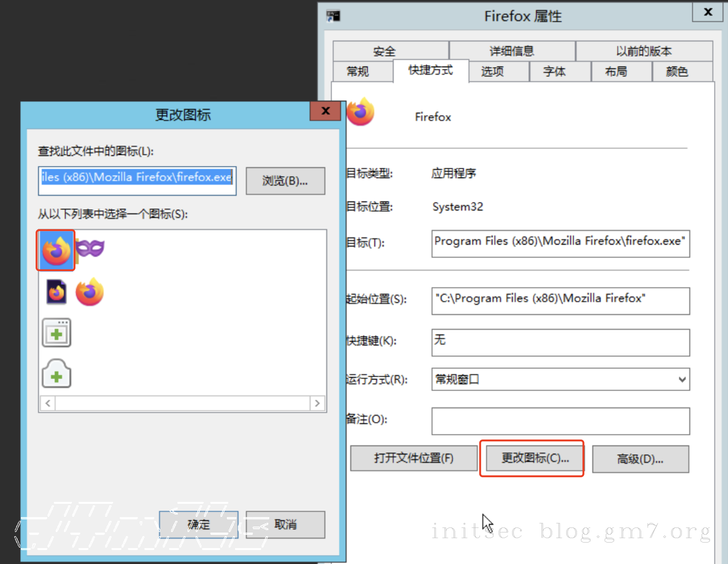728x564 pixels.
Task: Pick the dark Firefox document file icon
Action: [x=56, y=292]
